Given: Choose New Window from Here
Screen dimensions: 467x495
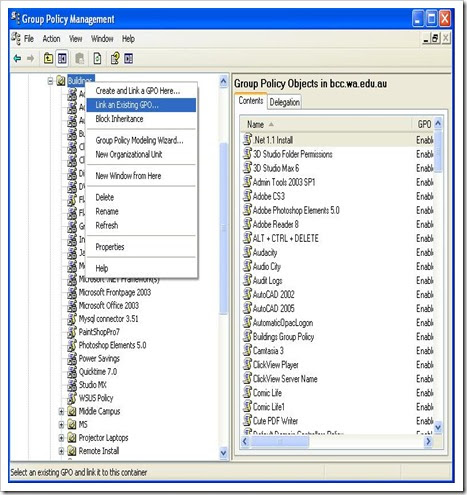Looking at the screenshot, I should (141, 176).
